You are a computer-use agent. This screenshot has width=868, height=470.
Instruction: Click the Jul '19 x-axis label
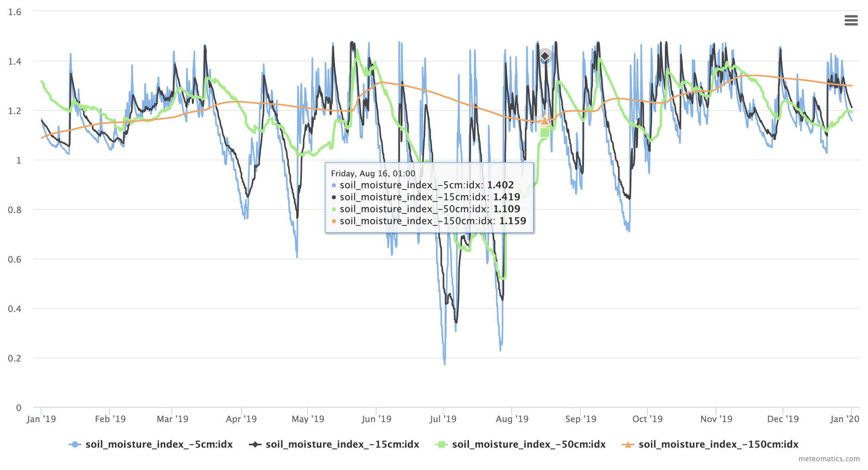443,419
